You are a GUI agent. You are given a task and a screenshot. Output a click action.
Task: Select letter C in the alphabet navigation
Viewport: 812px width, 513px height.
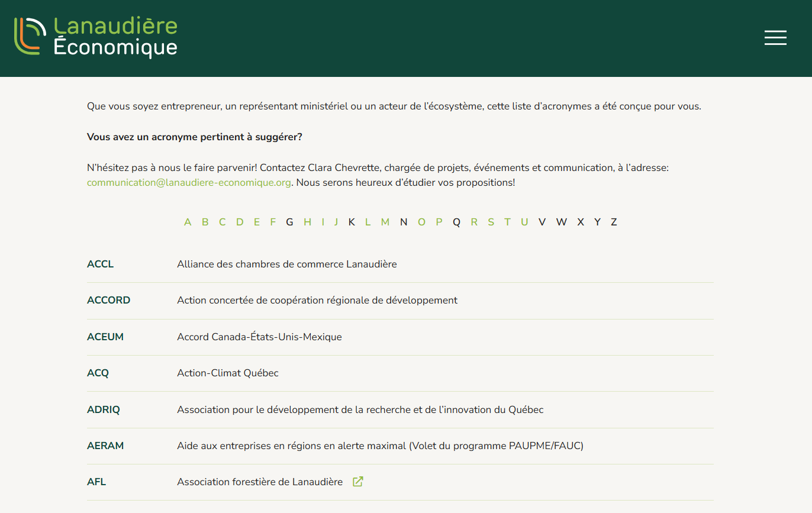click(222, 222)
